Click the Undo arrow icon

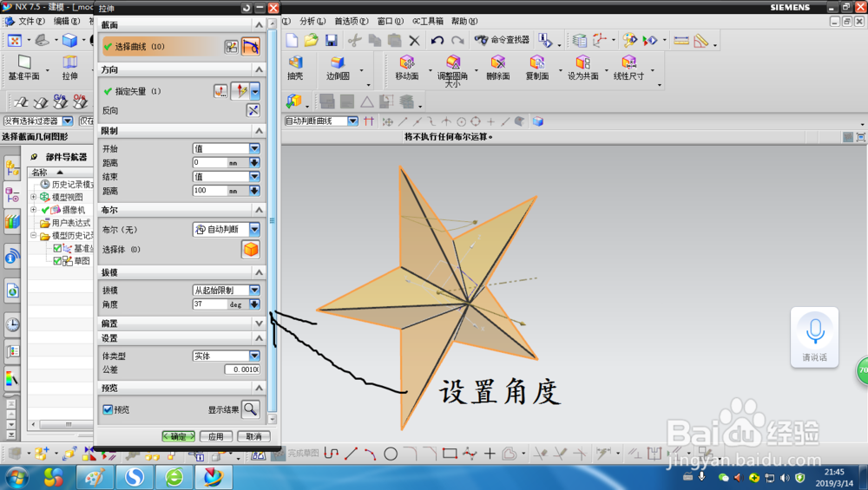(437, 40)
